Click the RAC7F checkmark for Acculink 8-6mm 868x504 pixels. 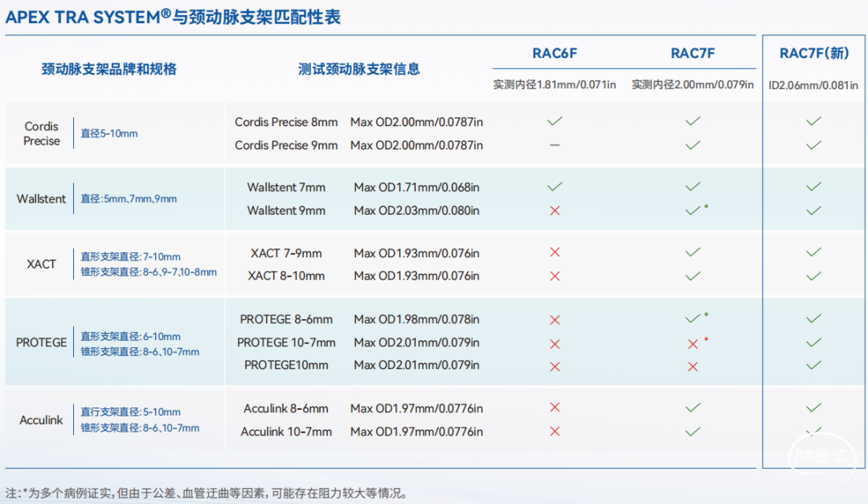693,408
